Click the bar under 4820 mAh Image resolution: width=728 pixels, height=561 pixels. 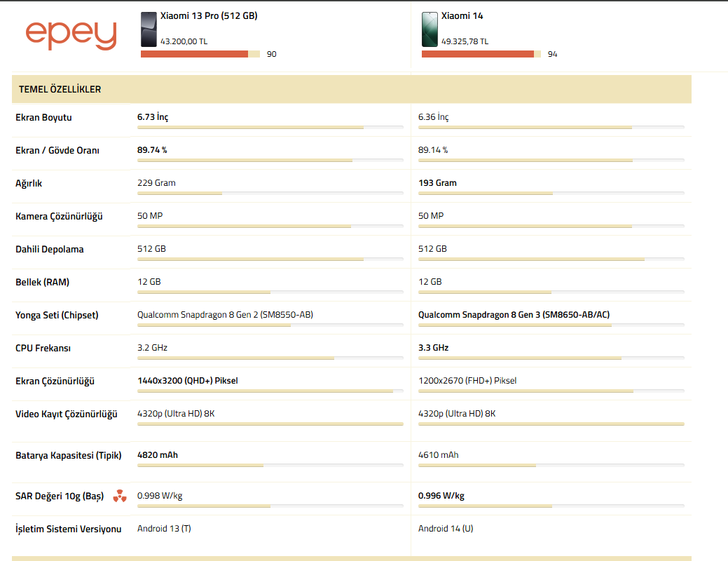(x=270, y=465)
